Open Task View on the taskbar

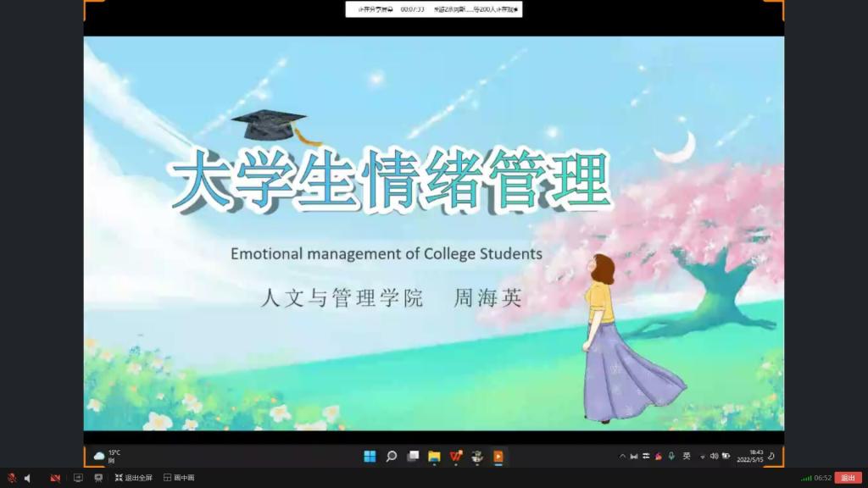point(413,456)
